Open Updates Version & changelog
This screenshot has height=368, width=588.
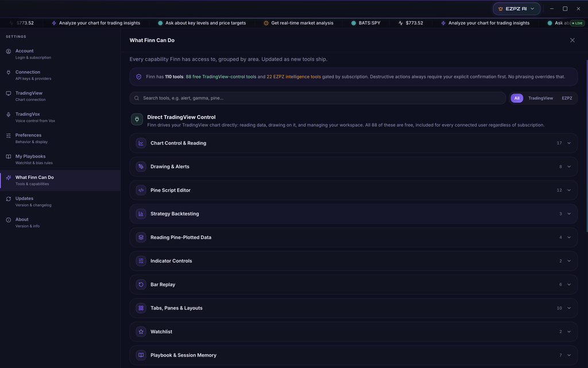(x=60, y=202)
